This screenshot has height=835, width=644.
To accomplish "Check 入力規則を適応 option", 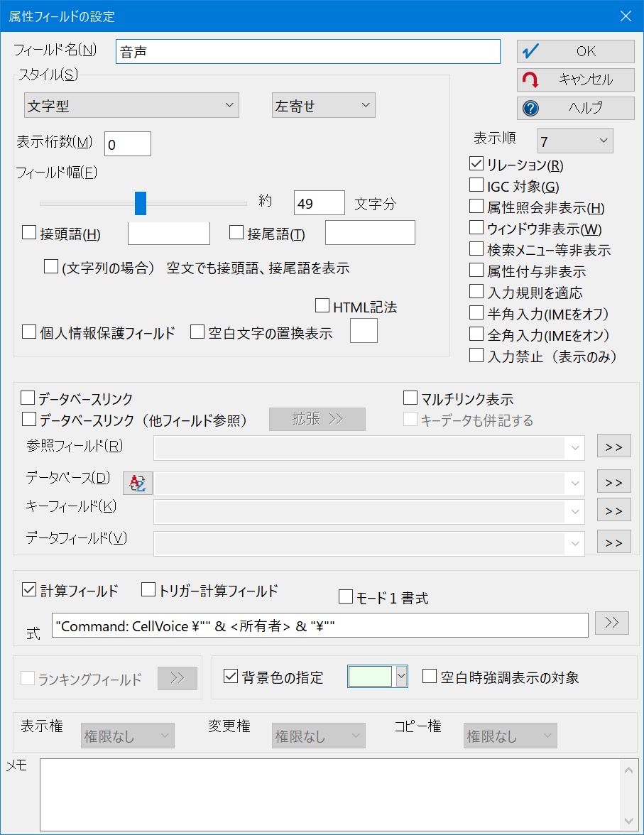I will pos(476,292).
